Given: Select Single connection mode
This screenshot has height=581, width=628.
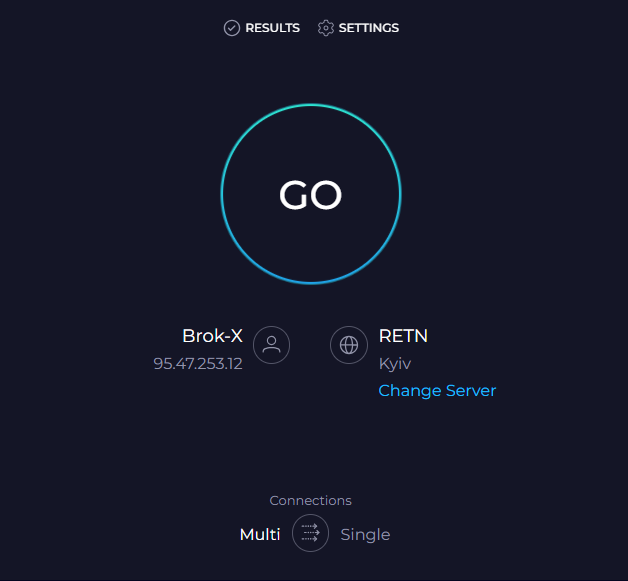Looking at the screenshot, I should click(x=365, y=535).
